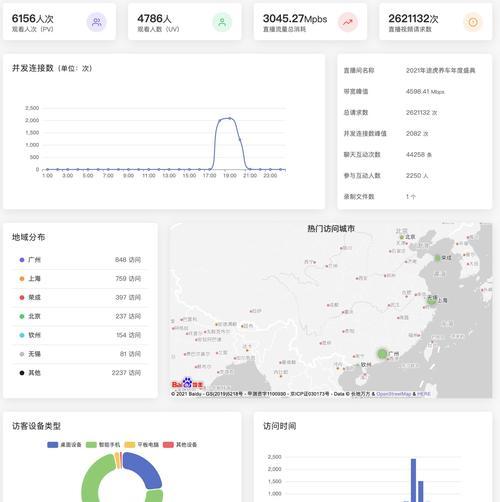500x502 pixels.
Task: Select the 广州 row showing 848 visits
Action: 80,260
